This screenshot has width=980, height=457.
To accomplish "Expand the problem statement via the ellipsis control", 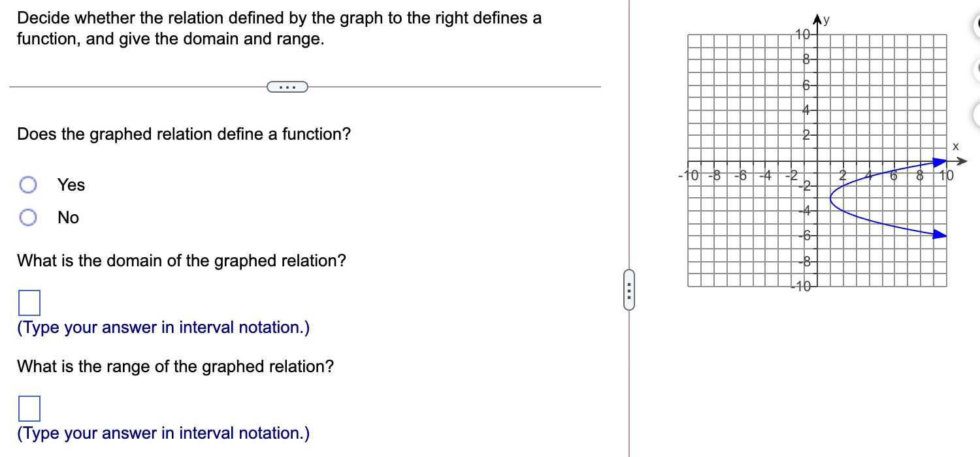I will [287, 86].
